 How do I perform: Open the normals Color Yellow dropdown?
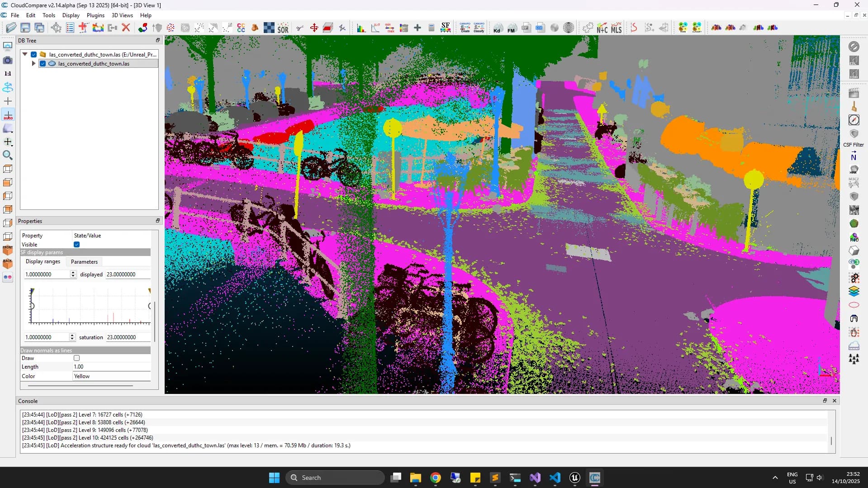click(111, 376)
